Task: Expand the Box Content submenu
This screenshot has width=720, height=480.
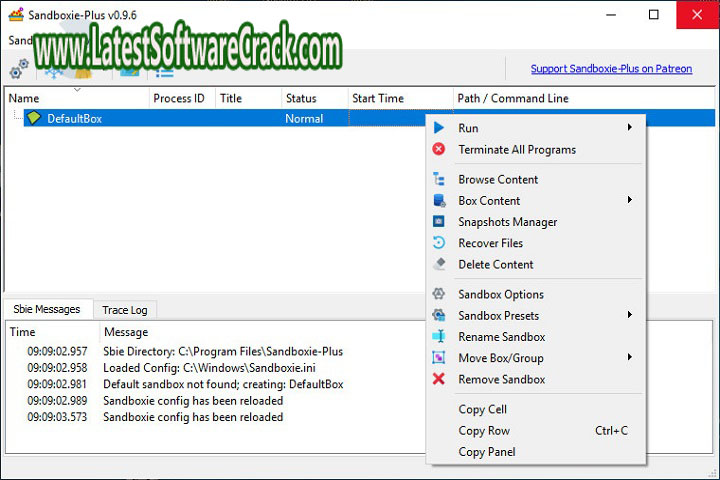Action: coord(629,201)
